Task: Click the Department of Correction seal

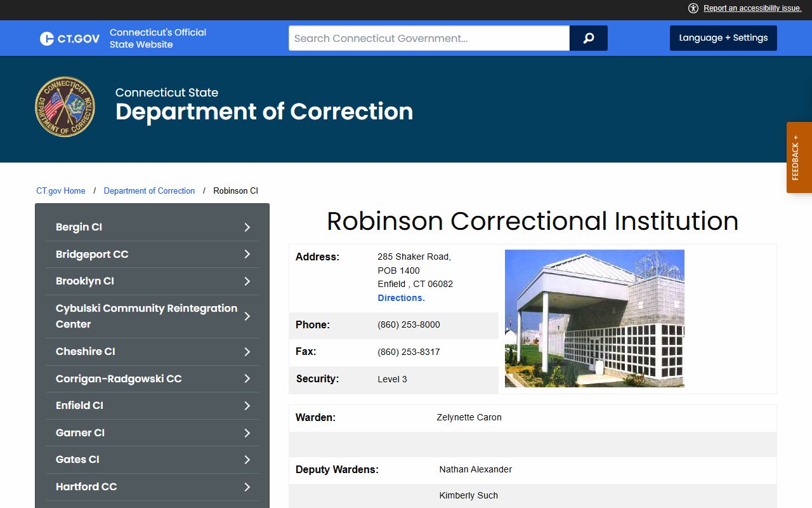Action: tap(65, 107)
